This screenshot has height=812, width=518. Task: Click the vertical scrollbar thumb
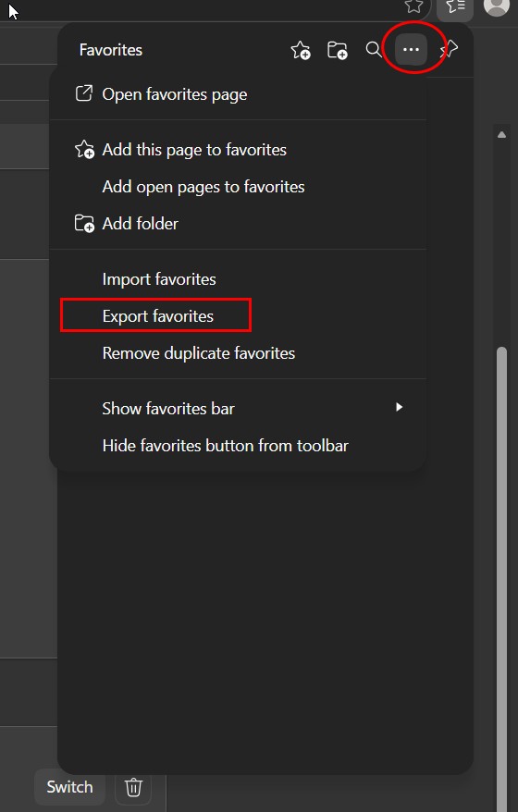click(x=501, y=577)
